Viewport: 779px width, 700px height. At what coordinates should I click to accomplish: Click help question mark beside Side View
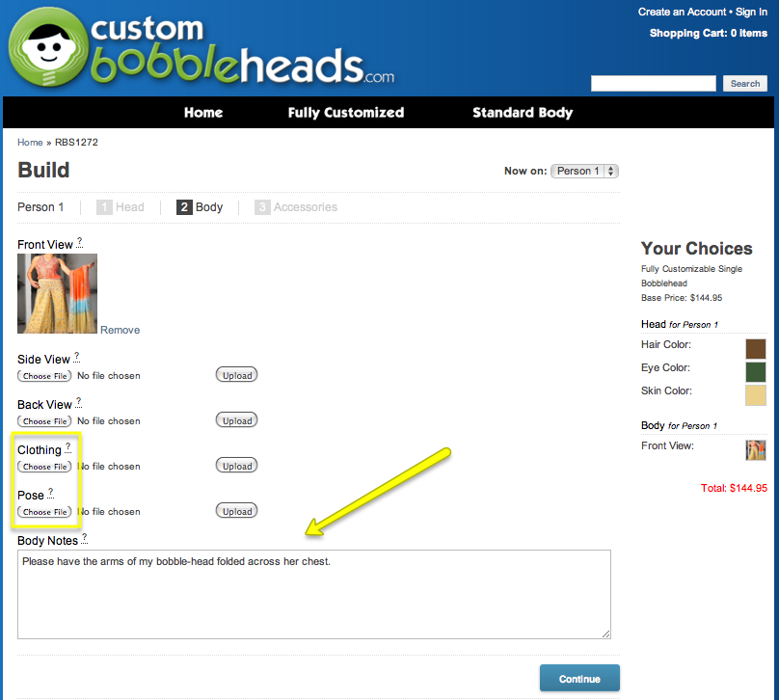pos(77,358)
